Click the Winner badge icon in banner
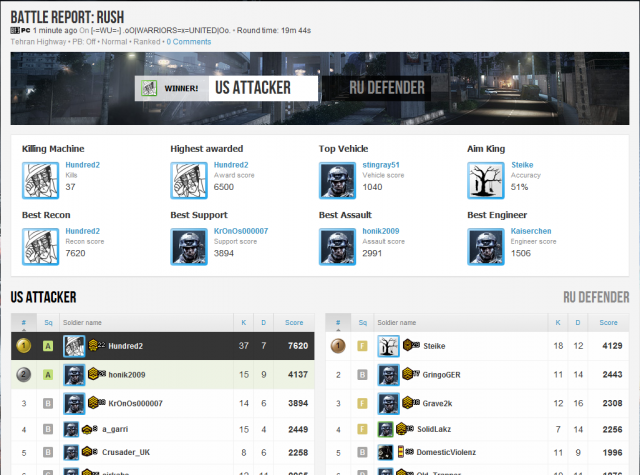 149,88
